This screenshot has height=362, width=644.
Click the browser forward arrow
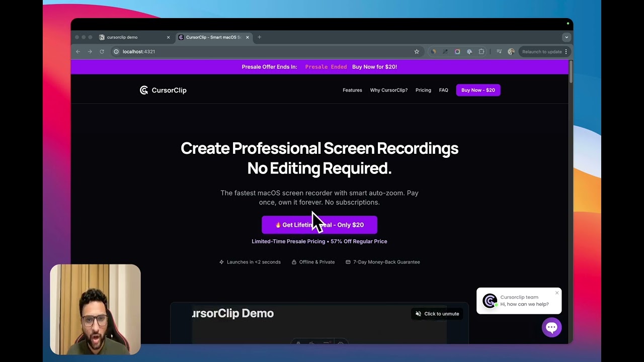pyautogui.click(x=90, y=52)
